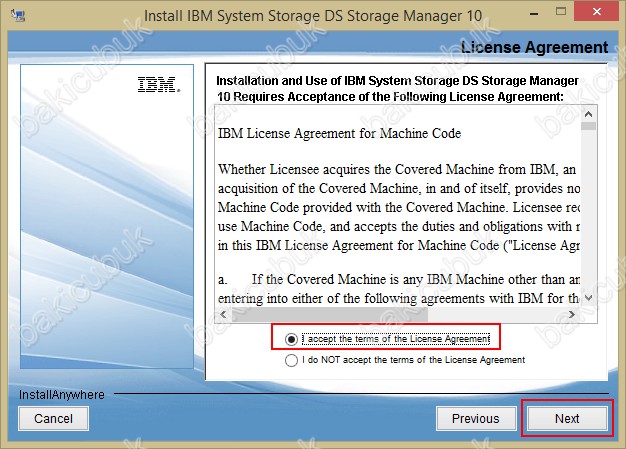This screenshot has width=626, height=449.
Task: Click paragraph starting 'Whether Licensee acquires'
Action: coord(399,208)
